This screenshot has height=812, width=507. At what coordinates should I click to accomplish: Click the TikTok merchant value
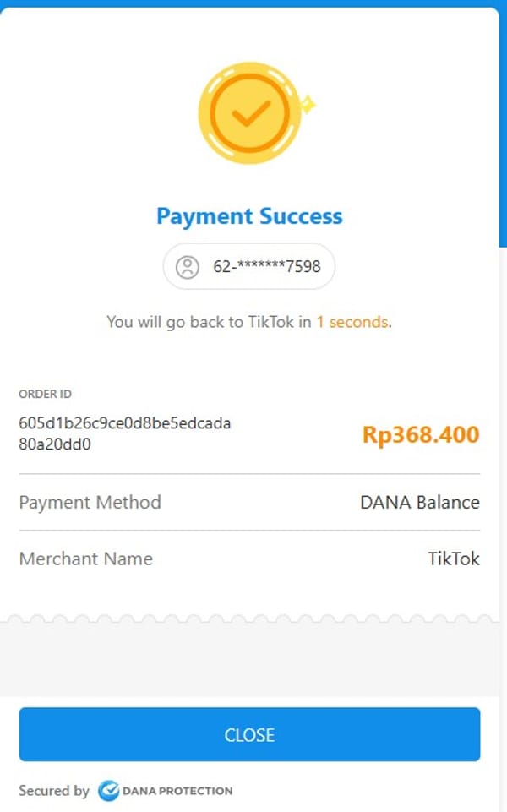click(454, 559)
